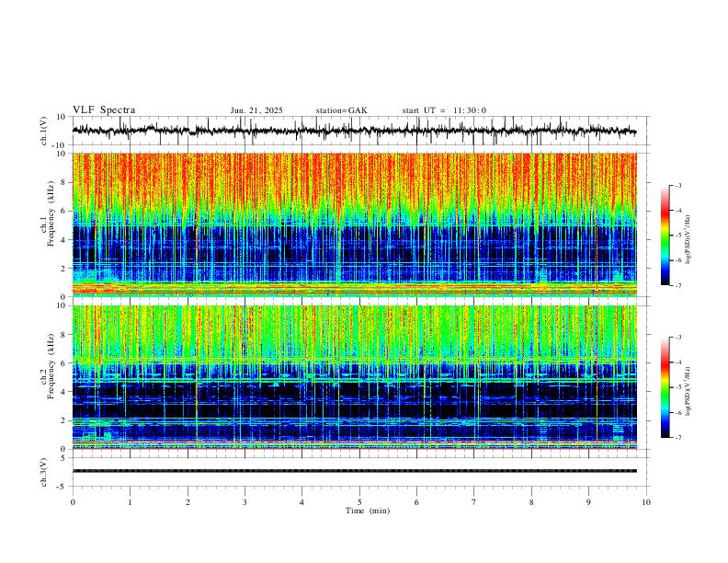This screenshot has height=563, width=728.
Task: Click the "8" kHz tick on ch.2 frequency axis
Action: click(x=64, y=335)
